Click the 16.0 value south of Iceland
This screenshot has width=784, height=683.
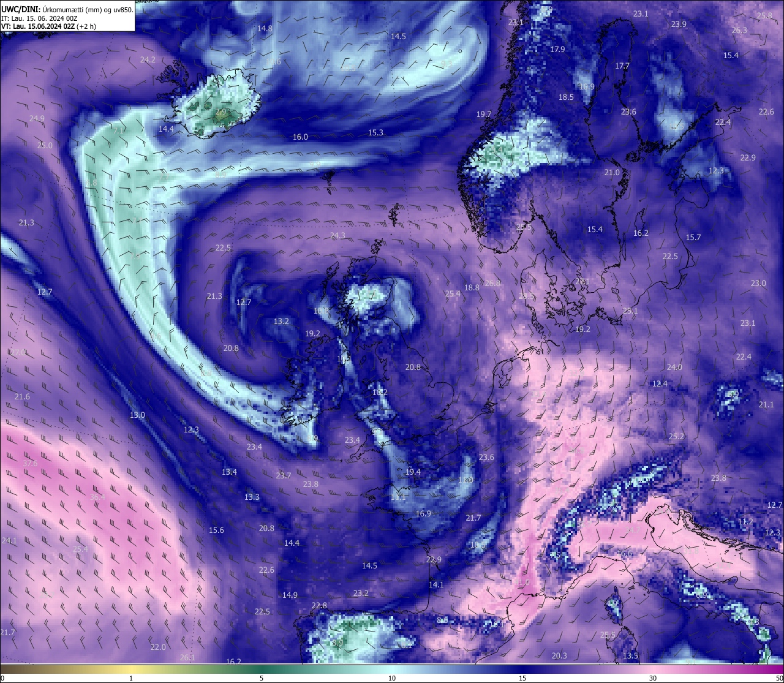pyautogui.click(x=300, y=137)
